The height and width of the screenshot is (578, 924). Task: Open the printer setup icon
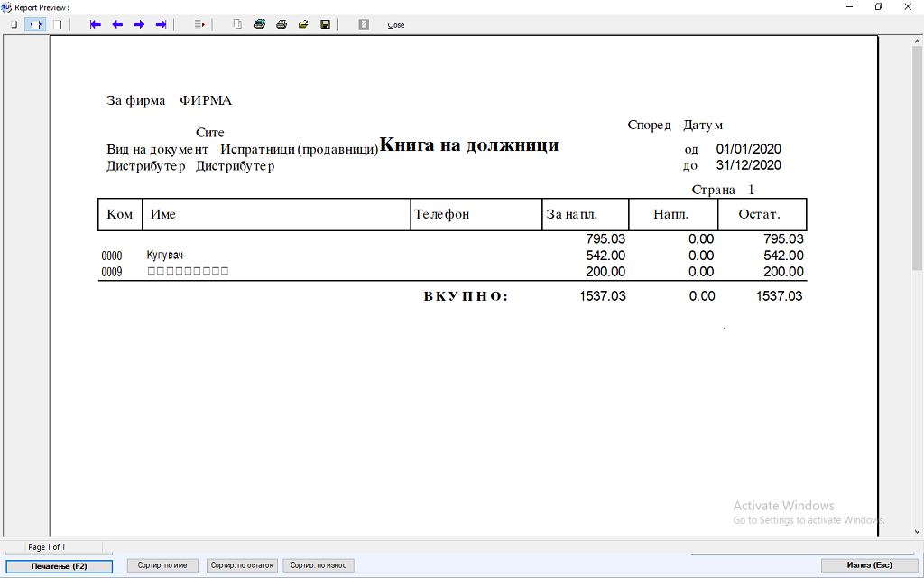pos(260,24)
